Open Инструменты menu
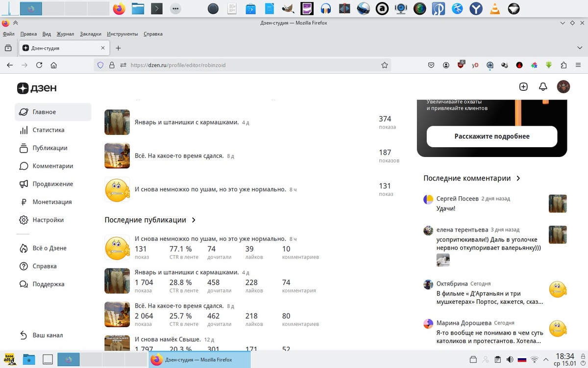This screenshot has width=588, height=368. click(x=122, y=34)
